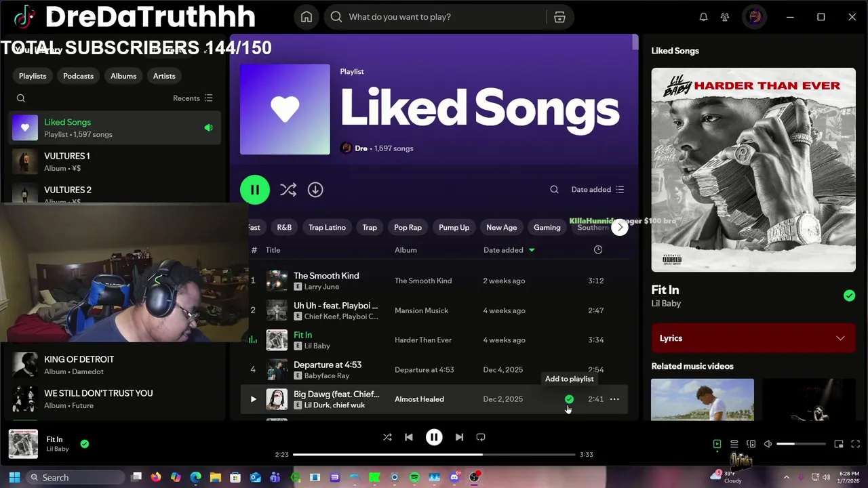Mute the volume speaker icon
The image size is (868, 488).
point(768,444)
